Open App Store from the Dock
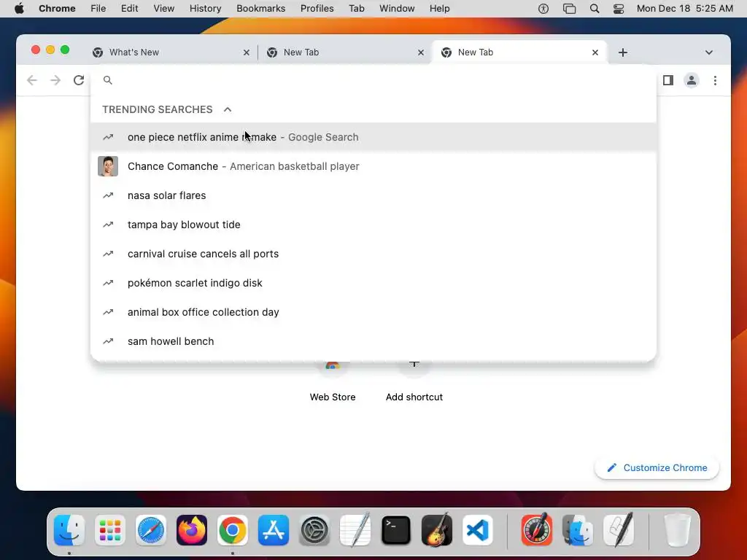747x560 pixels. tap(274, 530)
